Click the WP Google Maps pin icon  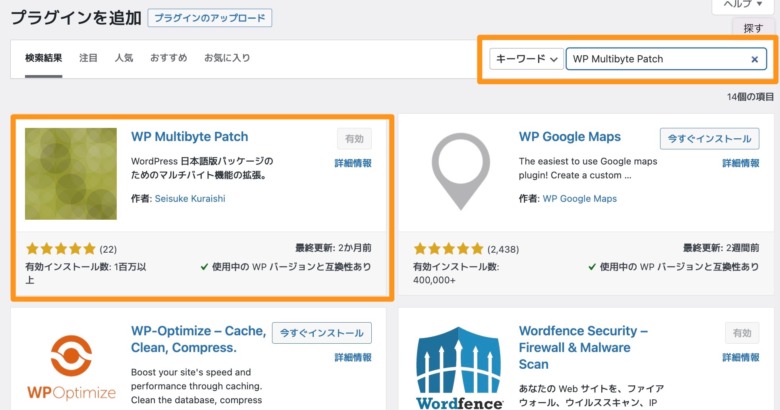click(461, 171)
